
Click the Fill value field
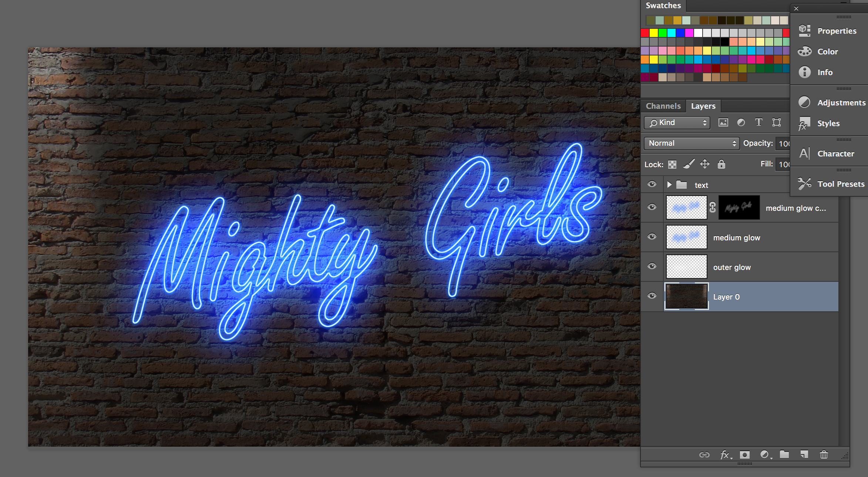pyautogui.click(x=783, y=164)
